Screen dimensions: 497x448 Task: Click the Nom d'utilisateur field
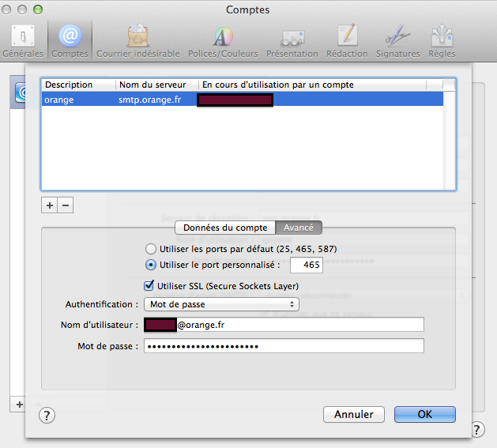click(284, 325)
